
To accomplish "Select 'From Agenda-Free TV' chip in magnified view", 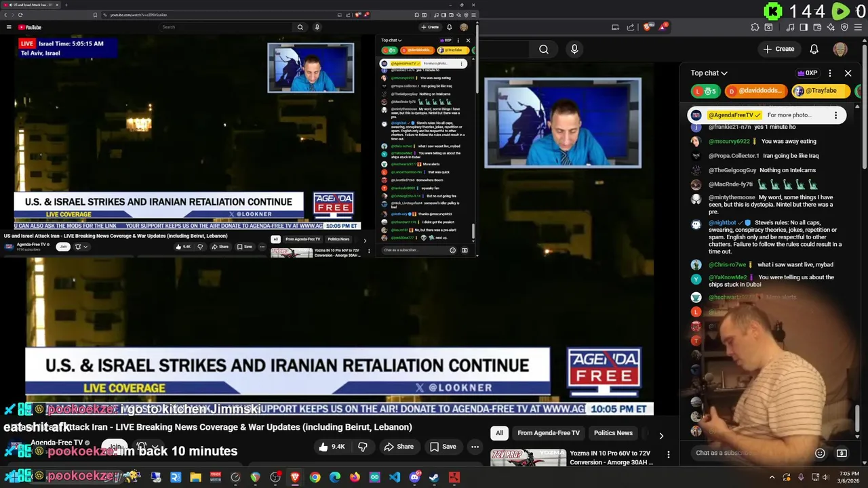I will (x=549, y=433).
